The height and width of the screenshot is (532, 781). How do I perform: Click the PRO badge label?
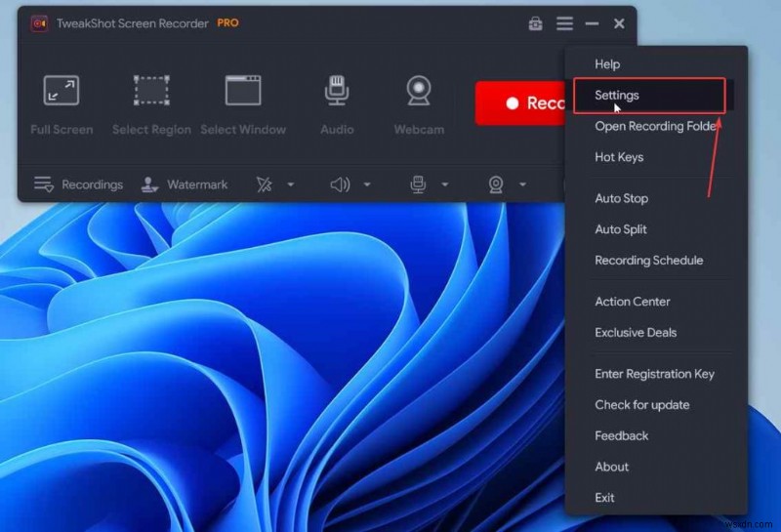[x=227, y=22]
